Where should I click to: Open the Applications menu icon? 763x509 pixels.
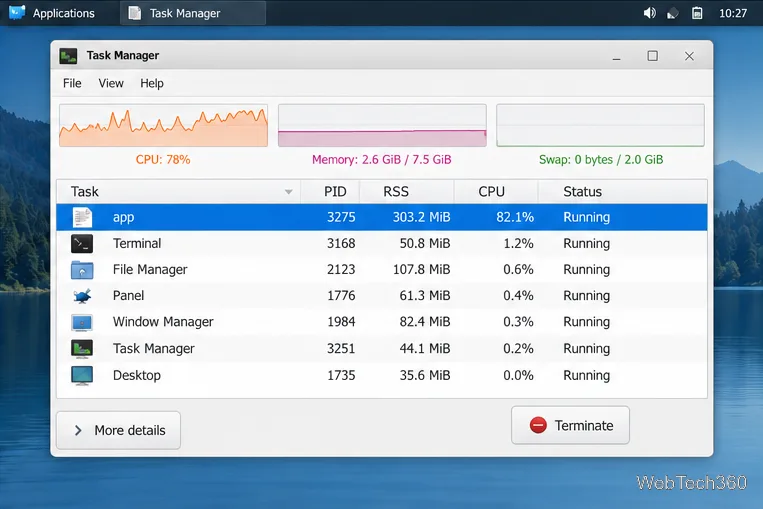[17, 12]
